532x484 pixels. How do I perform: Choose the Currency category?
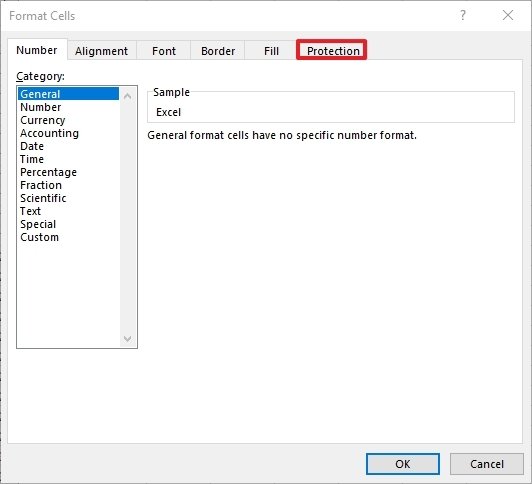[x=42, y=120]
